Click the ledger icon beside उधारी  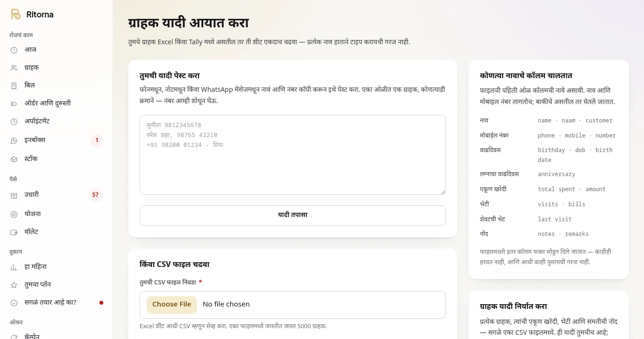(14, 195)
